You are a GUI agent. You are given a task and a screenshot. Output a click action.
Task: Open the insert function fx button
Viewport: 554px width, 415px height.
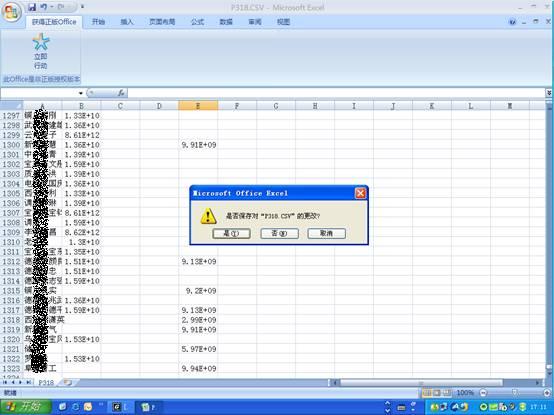click(x=121, y=93)
